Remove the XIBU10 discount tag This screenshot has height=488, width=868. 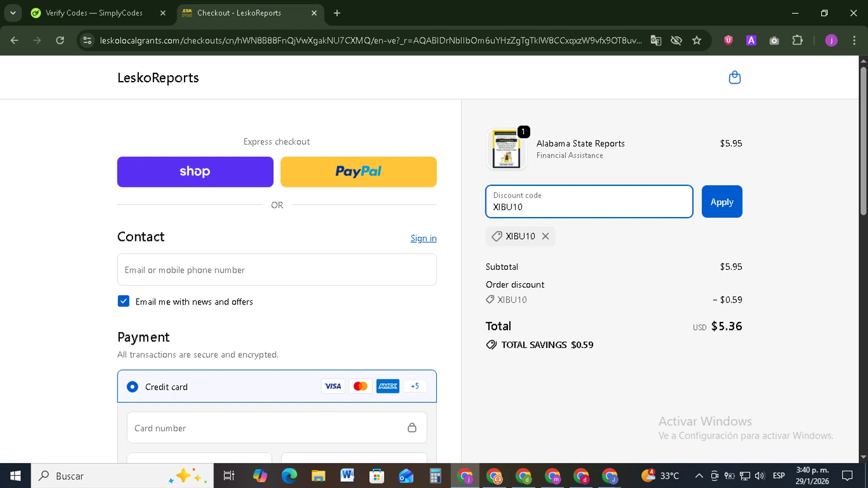(x=545, y=236)
